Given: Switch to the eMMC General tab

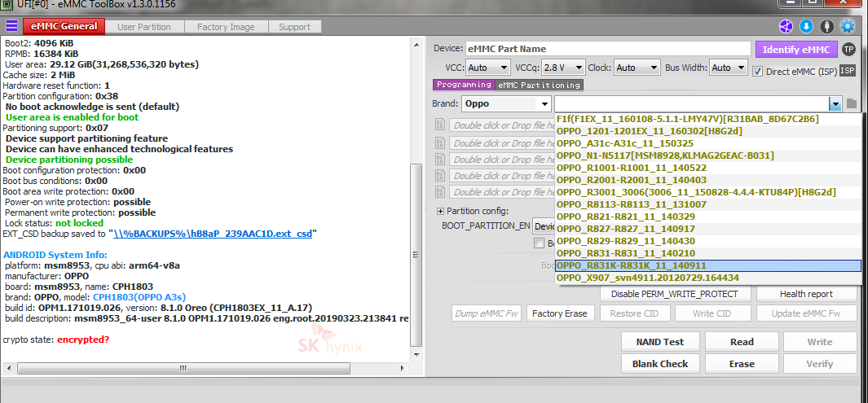Looking at the screenshot, I should [64, 27].
